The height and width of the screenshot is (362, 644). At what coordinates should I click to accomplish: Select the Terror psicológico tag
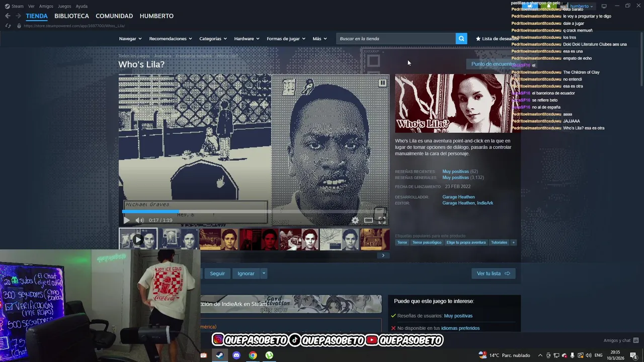tap(427, 242)
